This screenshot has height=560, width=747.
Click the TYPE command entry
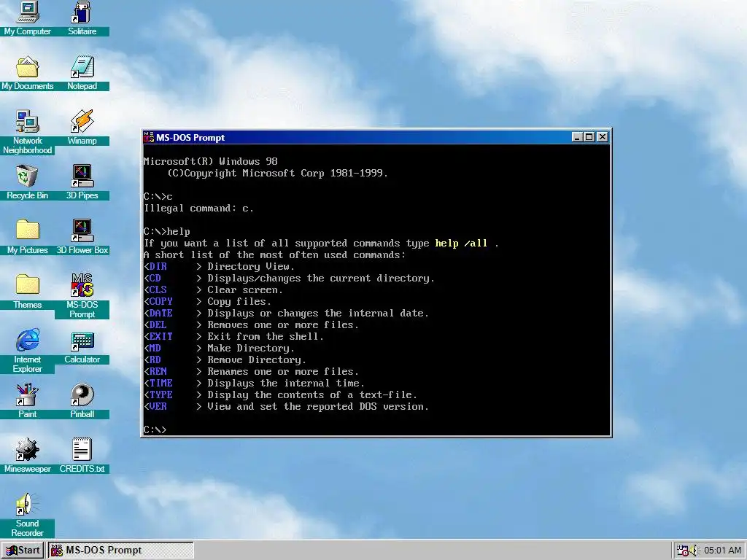coord(160,394)
